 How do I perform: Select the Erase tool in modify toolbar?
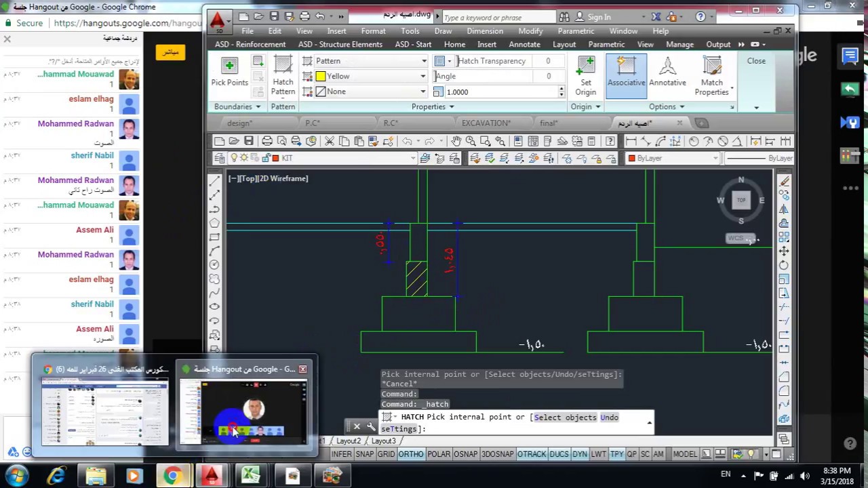point(785,181)
